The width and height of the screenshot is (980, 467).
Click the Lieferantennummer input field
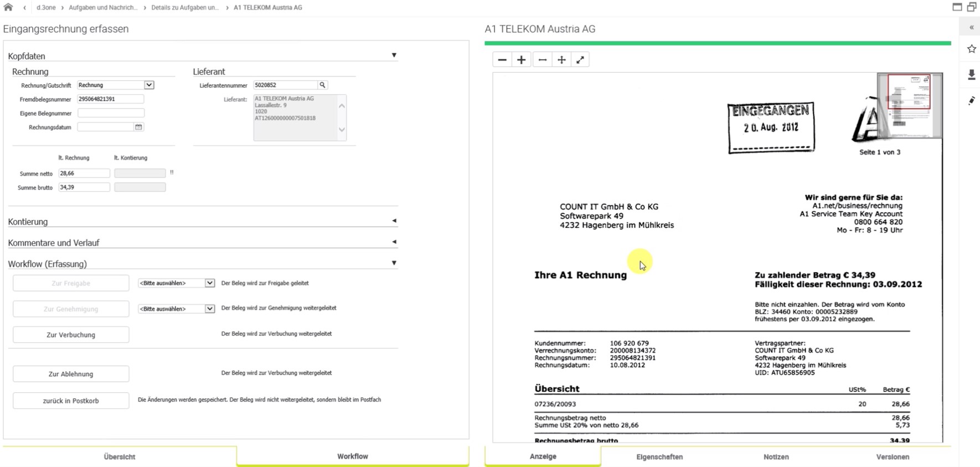pos(286,85)
